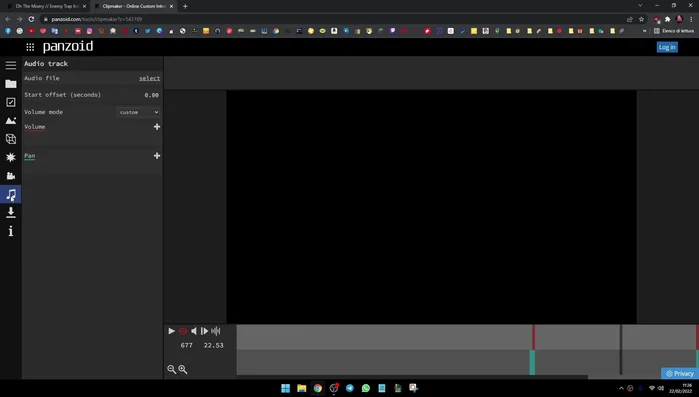Click the Pan label
Screen dimensions: 699x397
click(x=29, y=156)
